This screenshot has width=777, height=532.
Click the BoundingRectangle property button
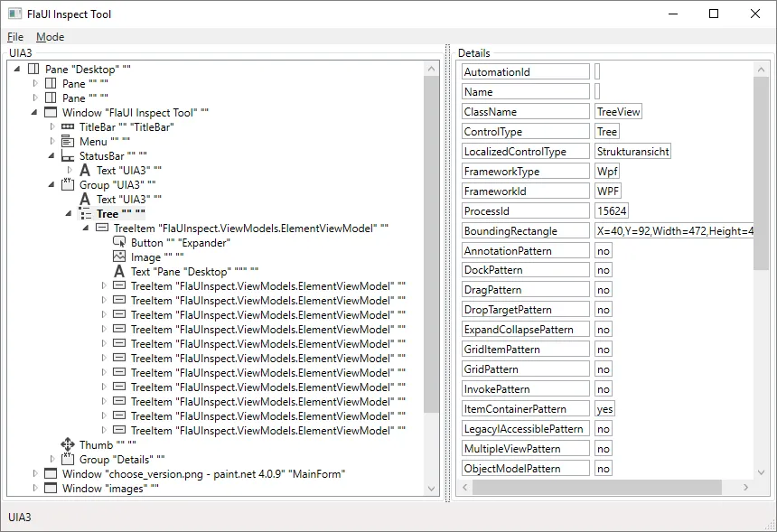click(x=525, y=229)
